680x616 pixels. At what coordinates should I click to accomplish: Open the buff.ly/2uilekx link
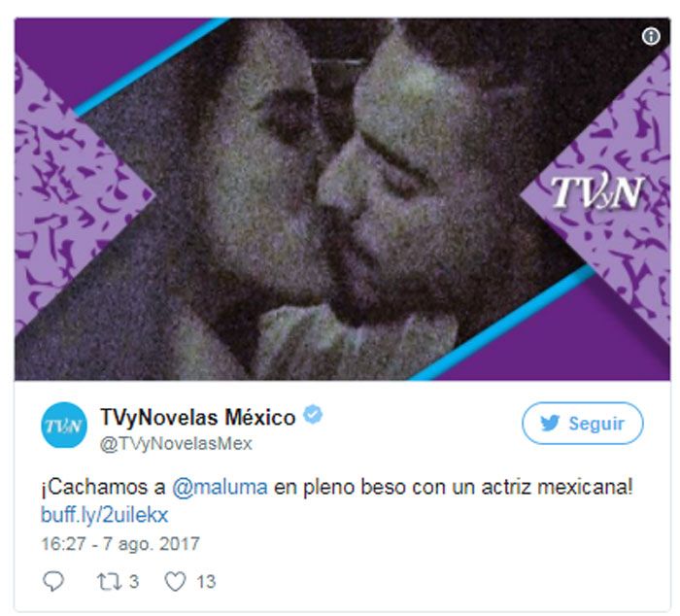point(104,515)
